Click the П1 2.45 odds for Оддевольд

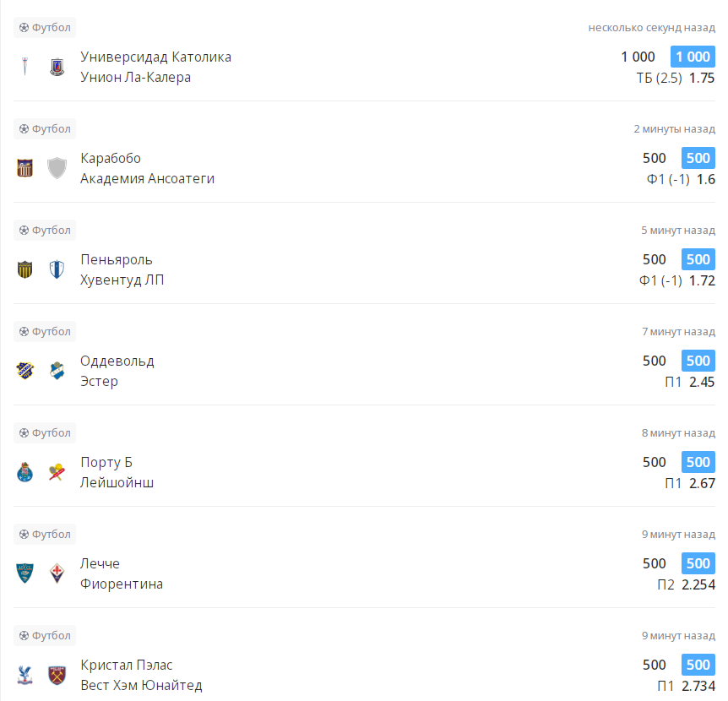(x=689, y=382)
